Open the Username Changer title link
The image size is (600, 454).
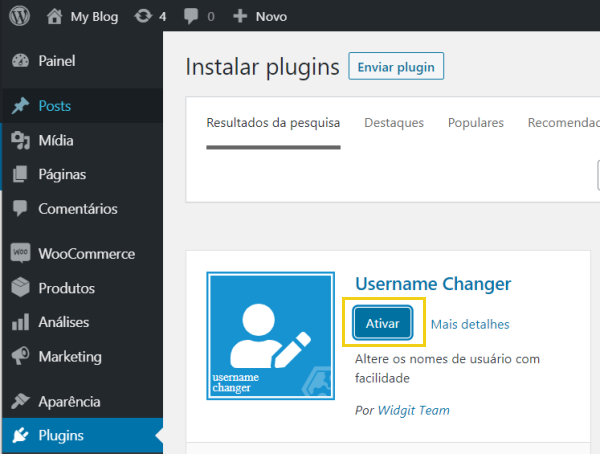(433, 284)
